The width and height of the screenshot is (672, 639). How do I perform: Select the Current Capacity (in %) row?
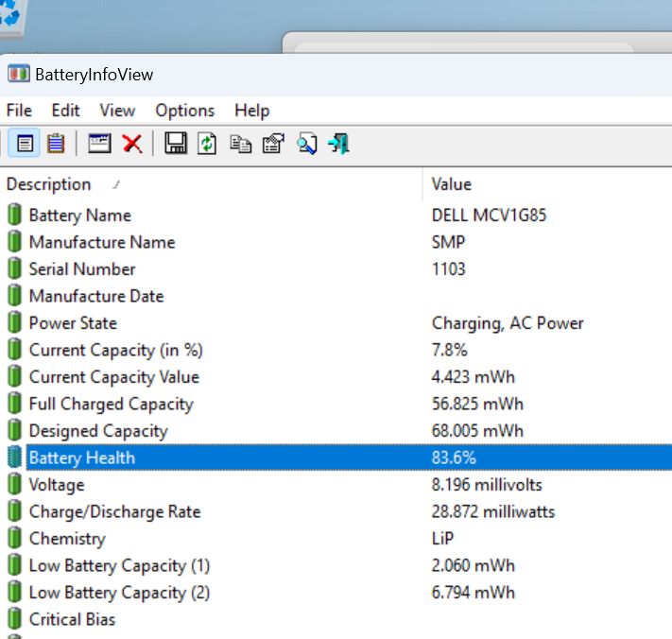(115, 350)
